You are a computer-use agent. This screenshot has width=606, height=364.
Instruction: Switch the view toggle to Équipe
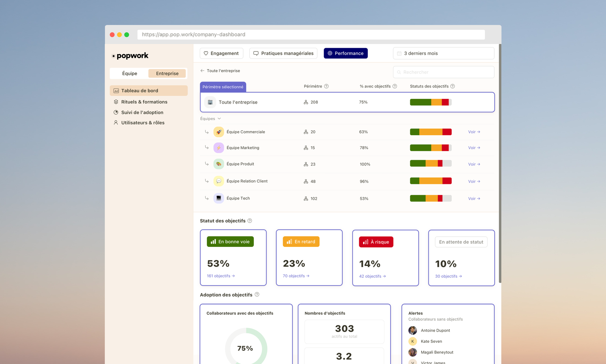click(x=129, y=73)
